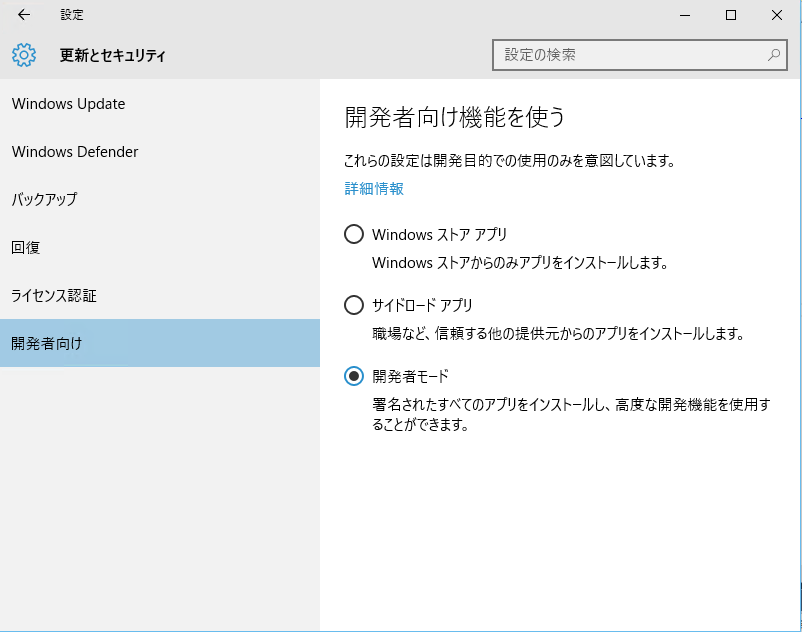Switch to the ライセンス認証 page
The image size is (802, 632).
[54, 295]
